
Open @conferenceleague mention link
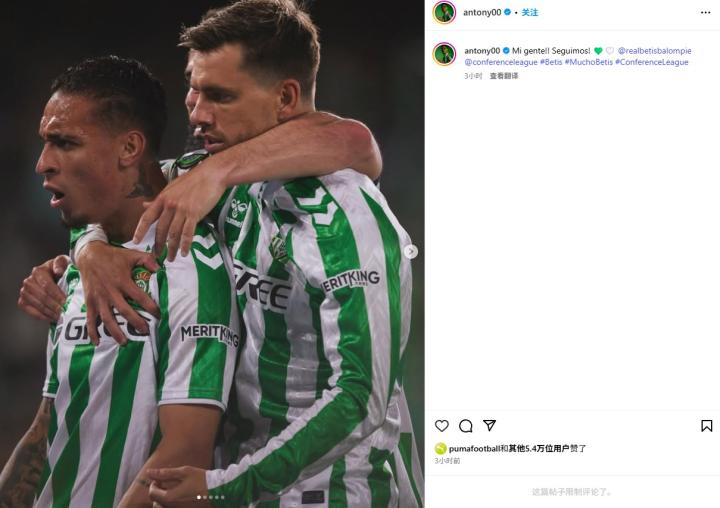pos(501,62)
